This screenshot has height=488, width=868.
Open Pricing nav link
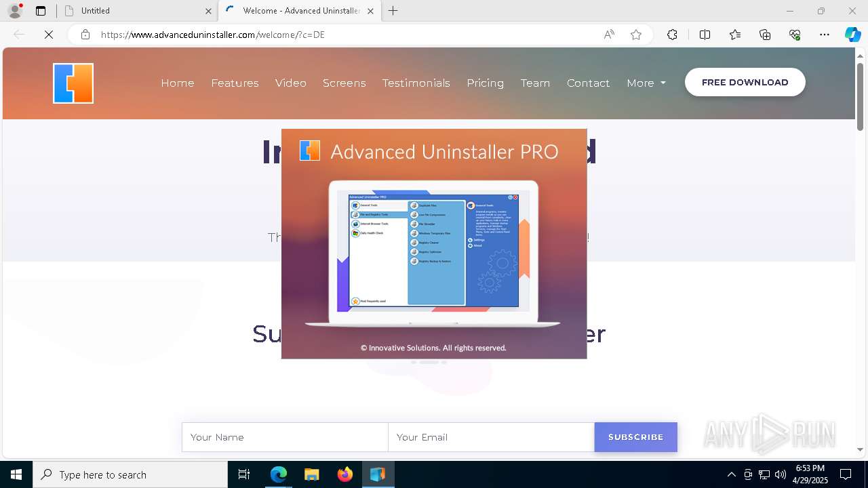pos(486,83)
